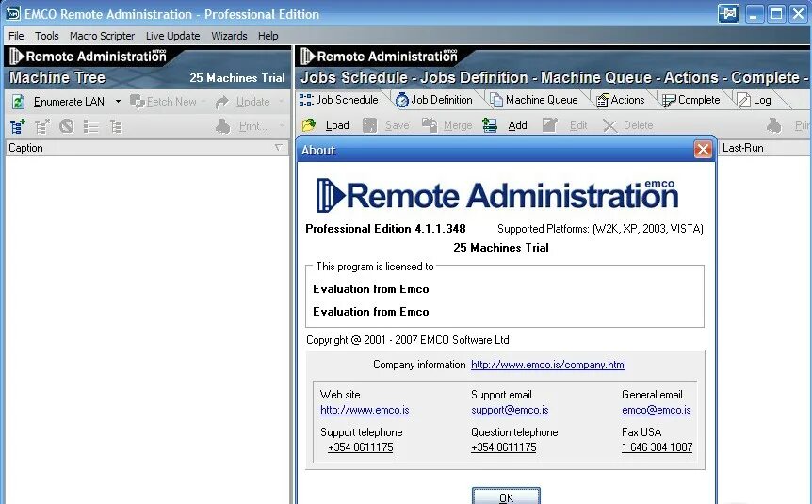Image resolution: width=812 pixels, height=504 pixels.
Task: Click the tree view icon in Machine Tree toolbar
Action: 116,126
